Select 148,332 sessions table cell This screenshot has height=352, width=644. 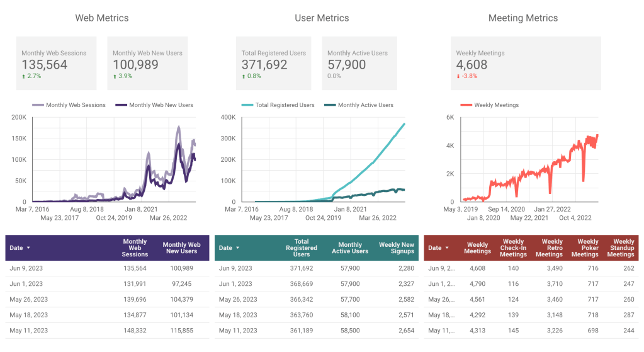(135, 331)
